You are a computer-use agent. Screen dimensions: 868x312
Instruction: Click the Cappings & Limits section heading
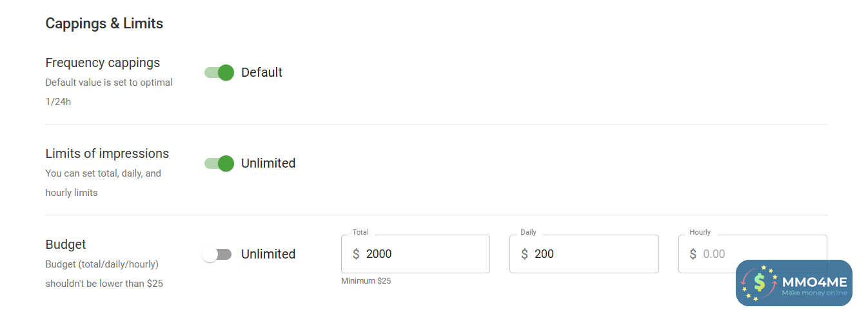click(x=104, y=24)
